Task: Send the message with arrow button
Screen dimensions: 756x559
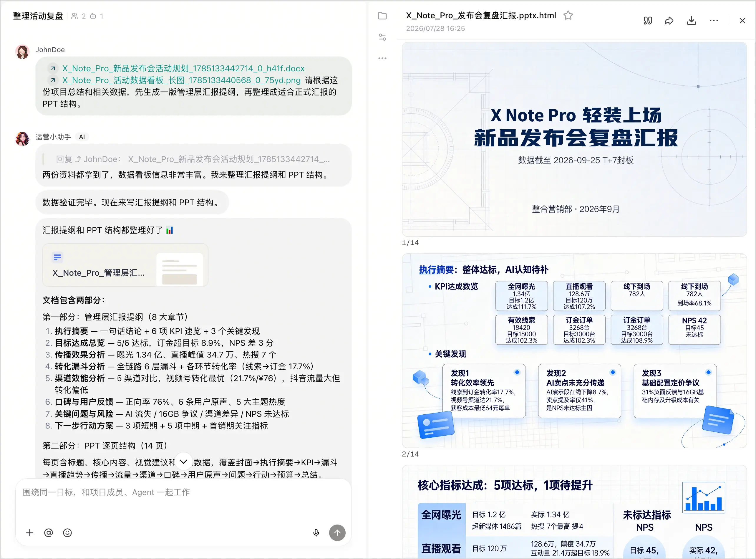Action: click(x=337, y=533)
